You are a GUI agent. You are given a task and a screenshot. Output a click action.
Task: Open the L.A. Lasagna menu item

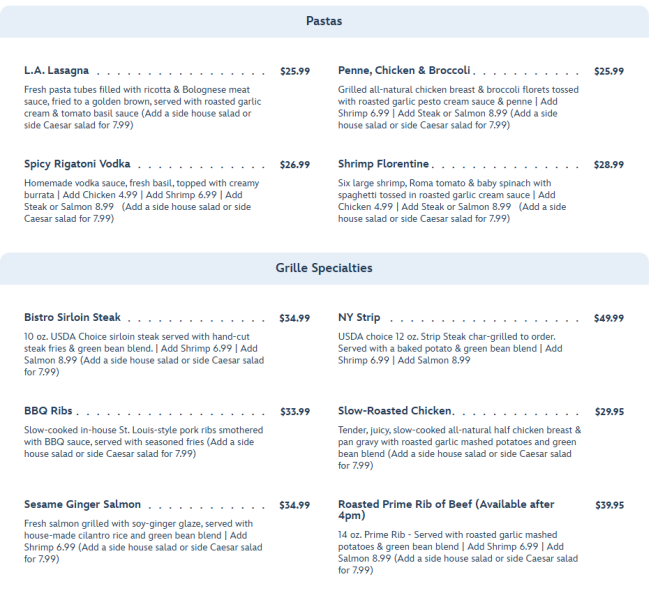pyautogui.click(x=57, y=71)
